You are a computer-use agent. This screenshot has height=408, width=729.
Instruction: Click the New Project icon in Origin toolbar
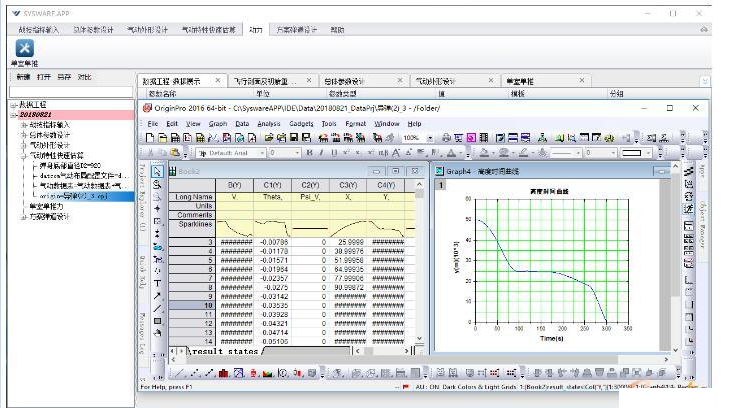pyautogui.click(x=150, y=138)
